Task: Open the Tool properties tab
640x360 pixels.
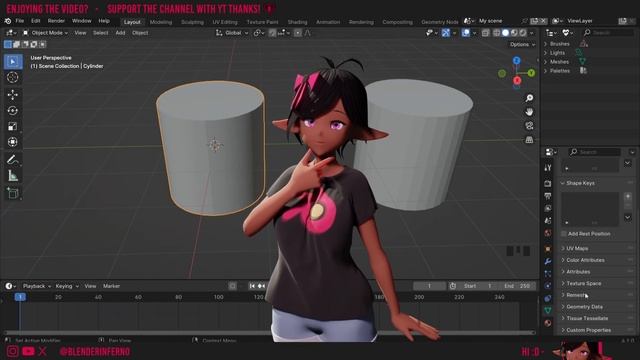Action: coord(548,168)
